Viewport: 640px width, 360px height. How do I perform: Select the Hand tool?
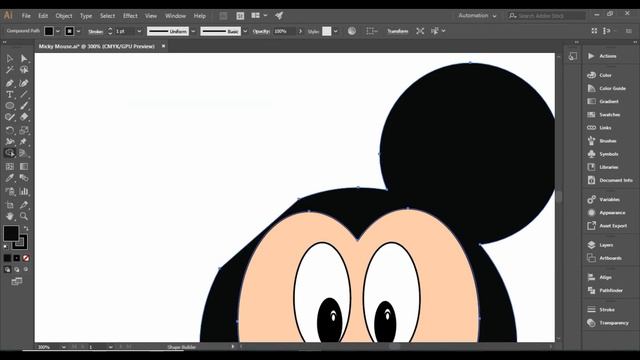pos(10,216)
